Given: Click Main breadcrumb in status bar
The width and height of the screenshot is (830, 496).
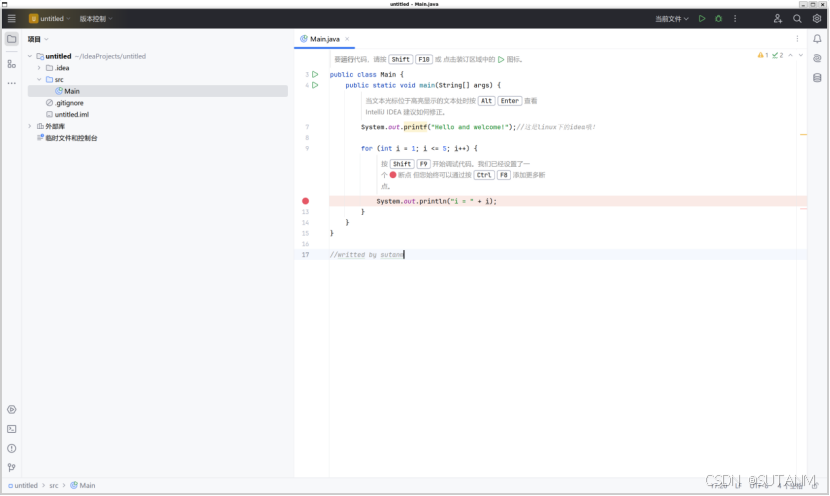Looking at the screenshot, I should click(83, 485).
